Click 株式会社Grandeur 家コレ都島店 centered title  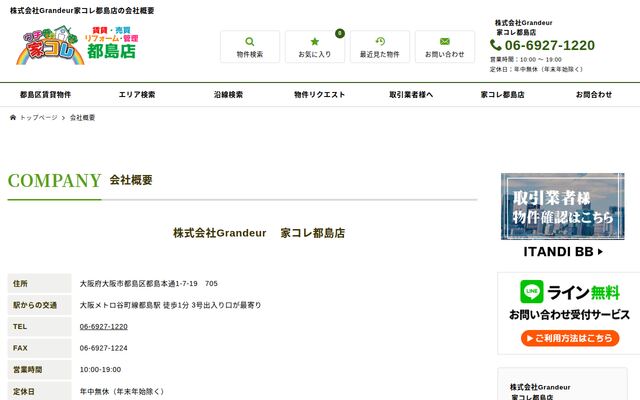[259, 233]
